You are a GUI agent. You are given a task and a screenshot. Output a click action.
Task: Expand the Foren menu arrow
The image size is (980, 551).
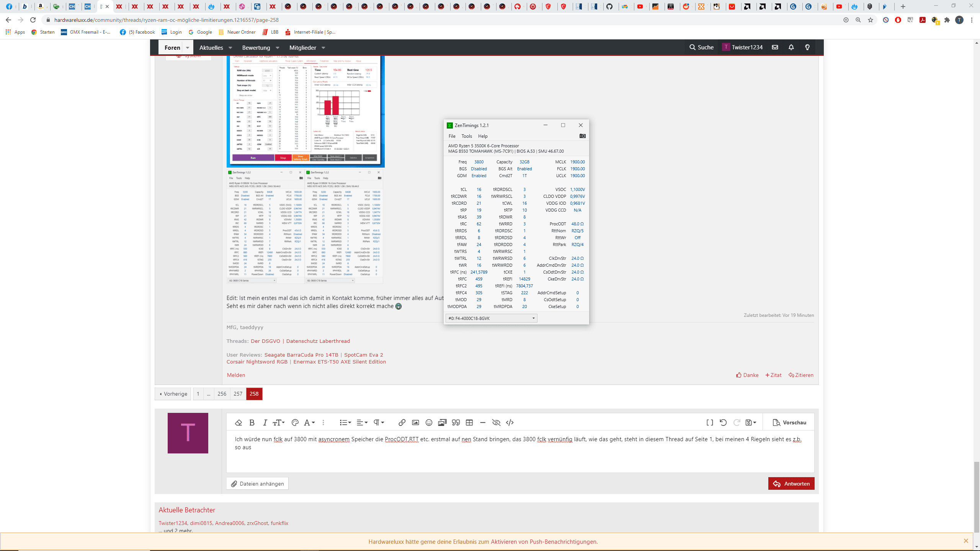(x=188, y=48)
